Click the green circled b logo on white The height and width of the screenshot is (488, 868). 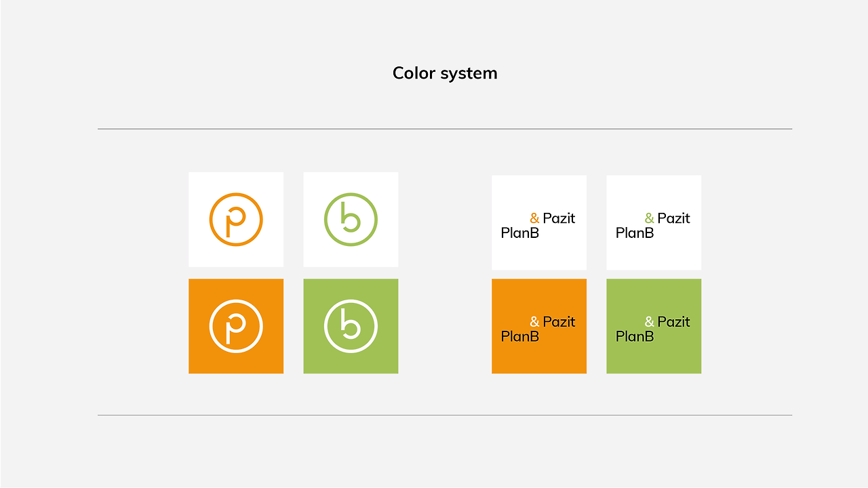pyautogui.click(x=351, y=220)
